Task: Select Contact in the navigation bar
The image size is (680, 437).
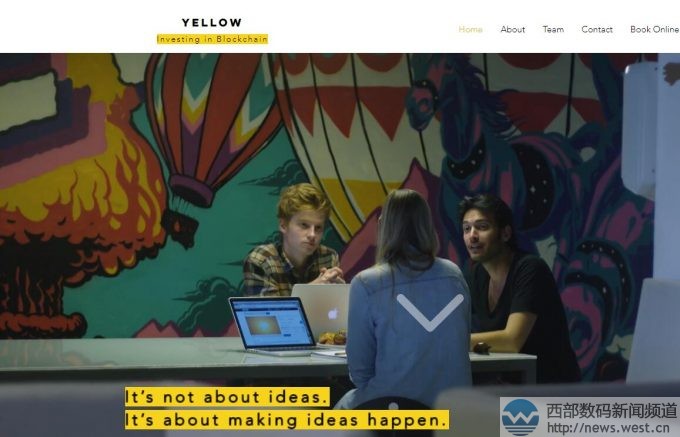Action: [x=597, y=29]
